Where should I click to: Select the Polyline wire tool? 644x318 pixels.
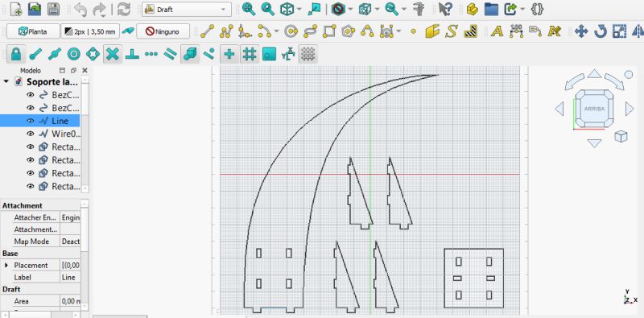(x=226, y=31)
